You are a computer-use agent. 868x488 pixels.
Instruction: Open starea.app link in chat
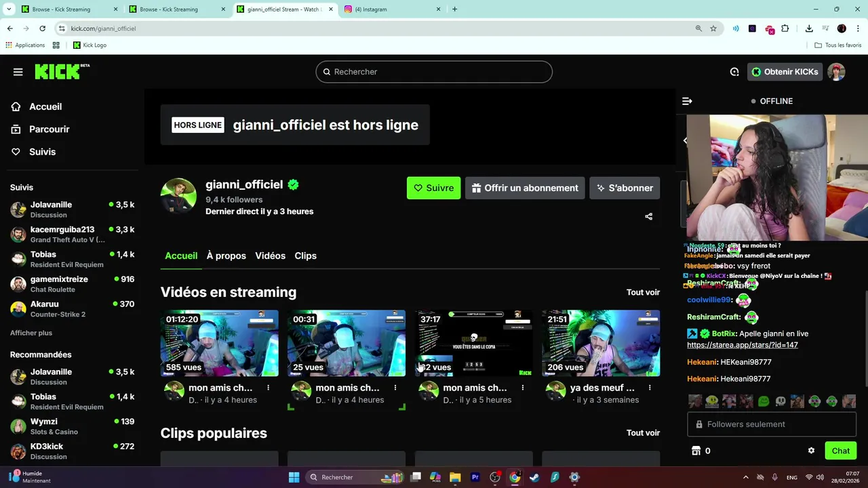click(743, 345)
